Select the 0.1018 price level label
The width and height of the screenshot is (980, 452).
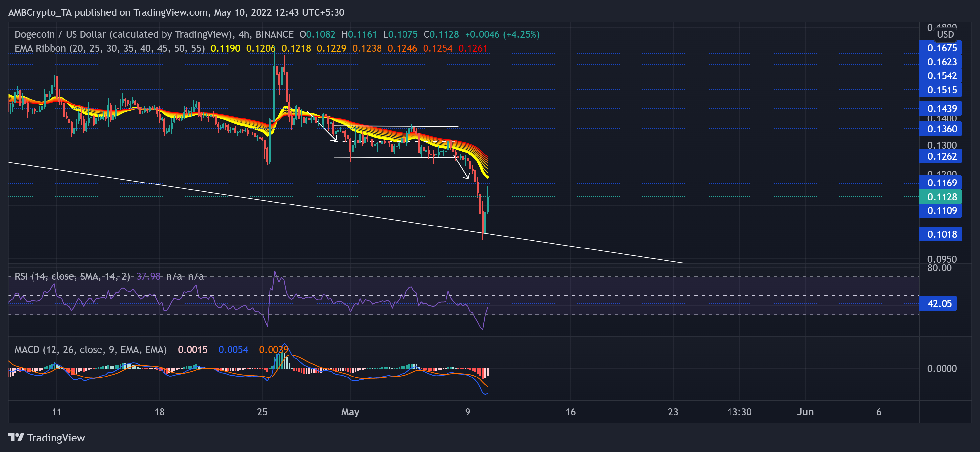click(940, 234)
